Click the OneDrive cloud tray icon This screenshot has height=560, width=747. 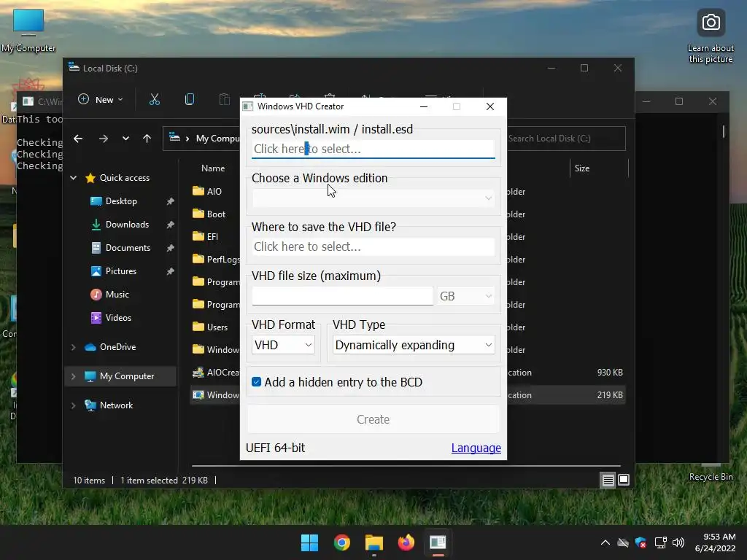tap(623, 542)
